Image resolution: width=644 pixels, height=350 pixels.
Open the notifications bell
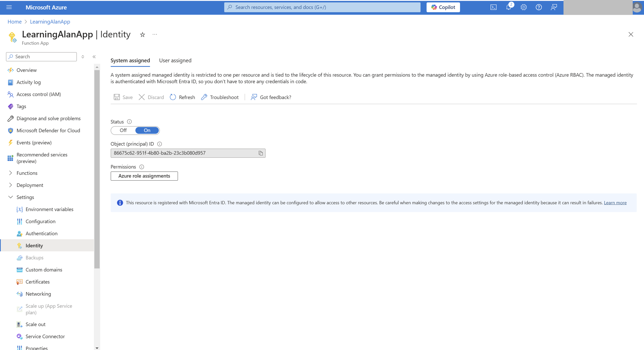click(508, 7)
